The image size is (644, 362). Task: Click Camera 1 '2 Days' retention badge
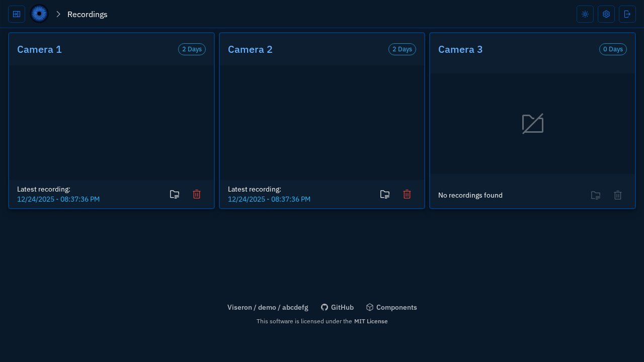[192, 49]
